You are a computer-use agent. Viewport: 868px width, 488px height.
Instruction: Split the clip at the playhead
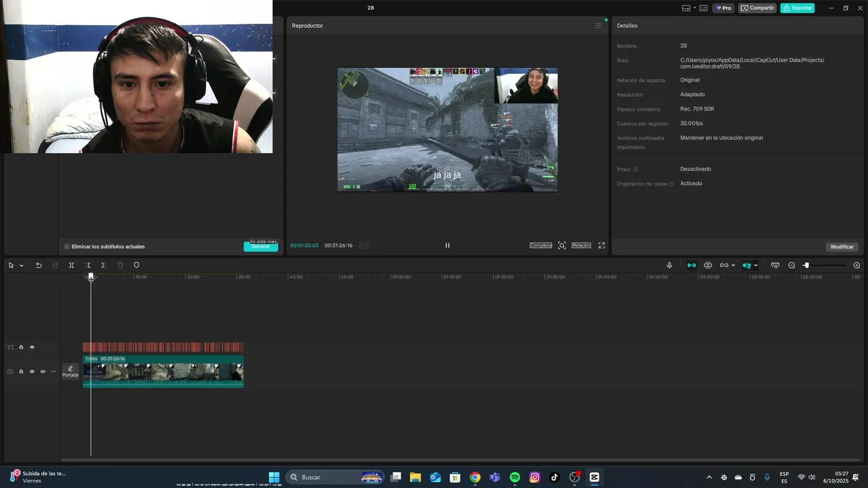tap(71, 265)
